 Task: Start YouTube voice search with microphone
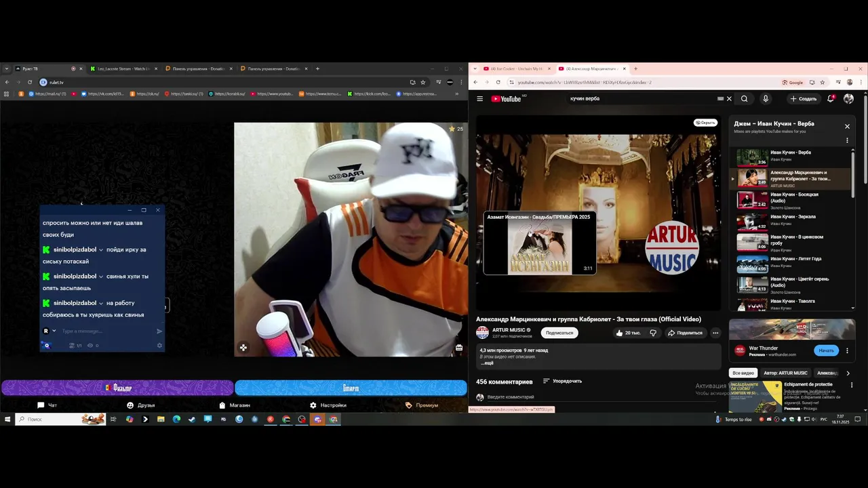click(766, 99)
